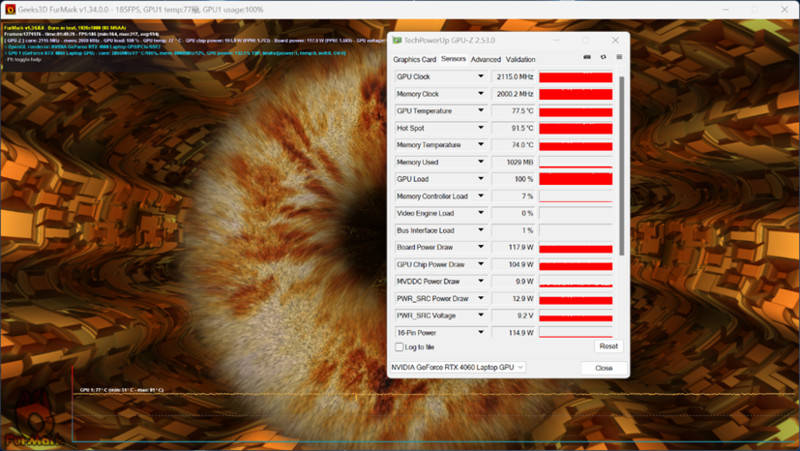The height and width of the screenshot is (451, 800).
Task: Click the GPU-Z refresh icon
Action: tap(602, 58)
